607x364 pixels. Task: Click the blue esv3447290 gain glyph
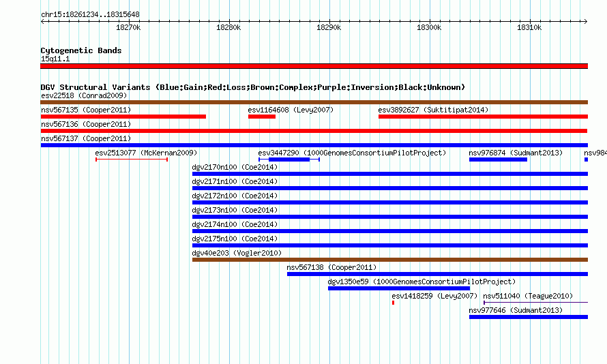pyautogui.click(x=289, y=160)
